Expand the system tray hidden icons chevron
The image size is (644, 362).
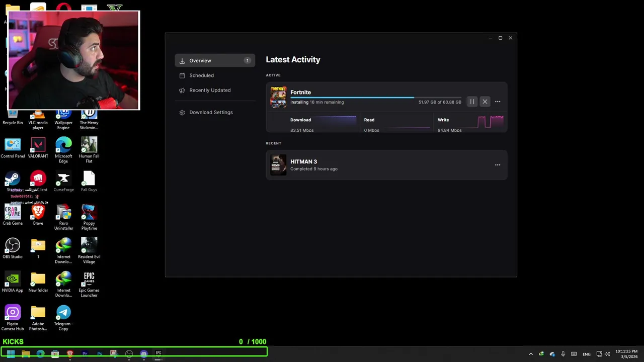[530, 354]
